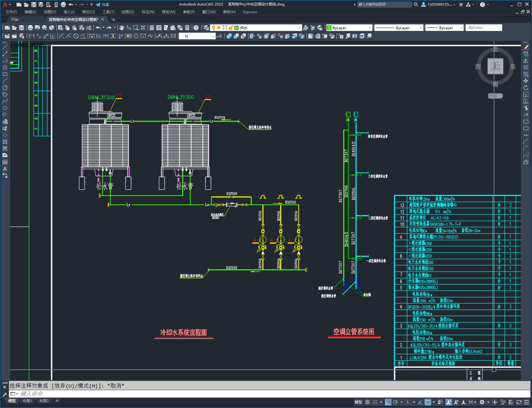Image resolution: width=532 pixels, height=408 pixels.
Task: Open the ByLayer color swatch control
Action: (349, 28)
